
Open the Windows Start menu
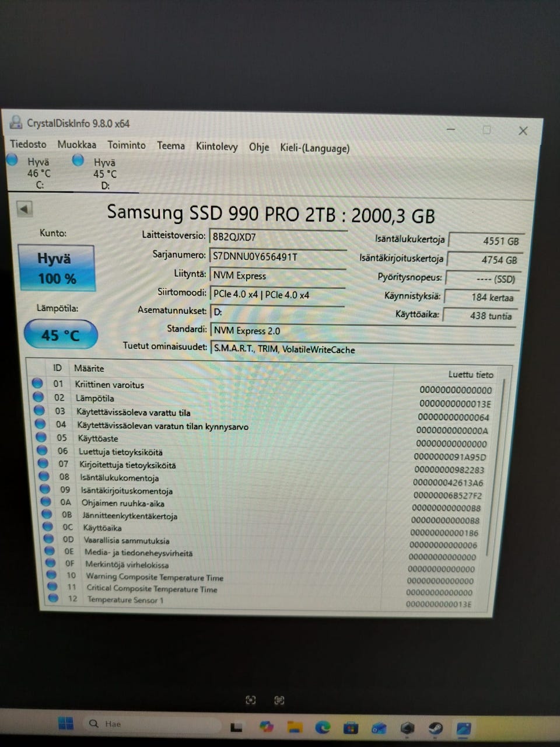66,724
